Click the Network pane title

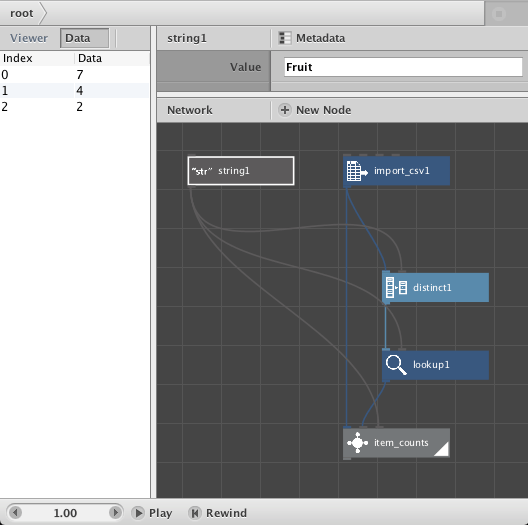(190, 110)
